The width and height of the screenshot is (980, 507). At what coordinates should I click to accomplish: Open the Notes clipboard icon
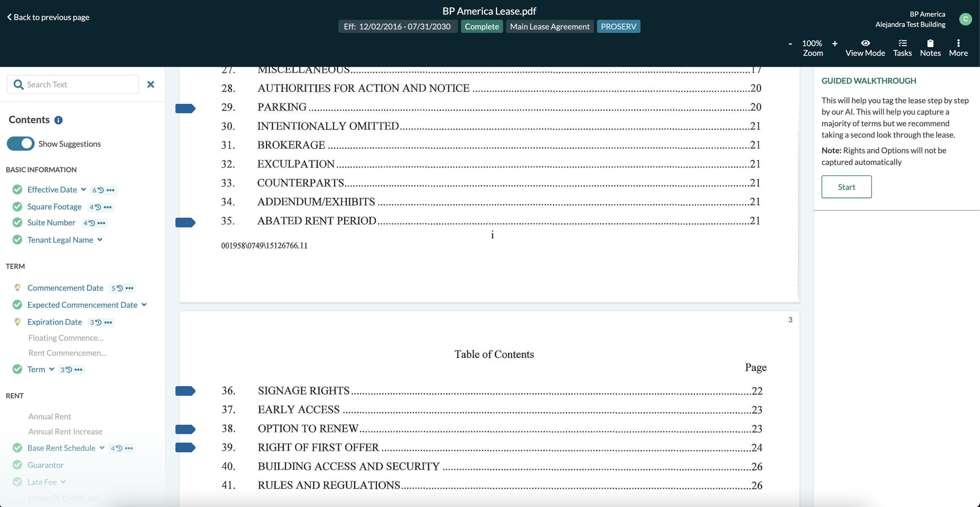(x=930, y=43)
